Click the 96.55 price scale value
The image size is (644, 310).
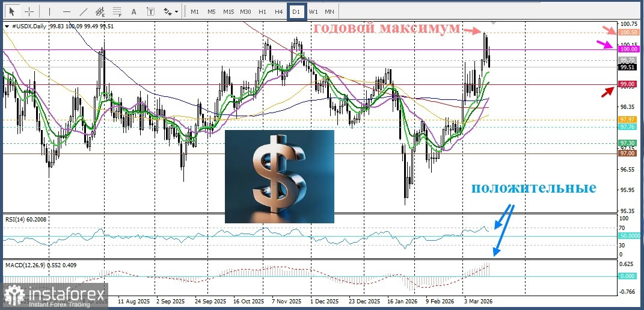628,169
